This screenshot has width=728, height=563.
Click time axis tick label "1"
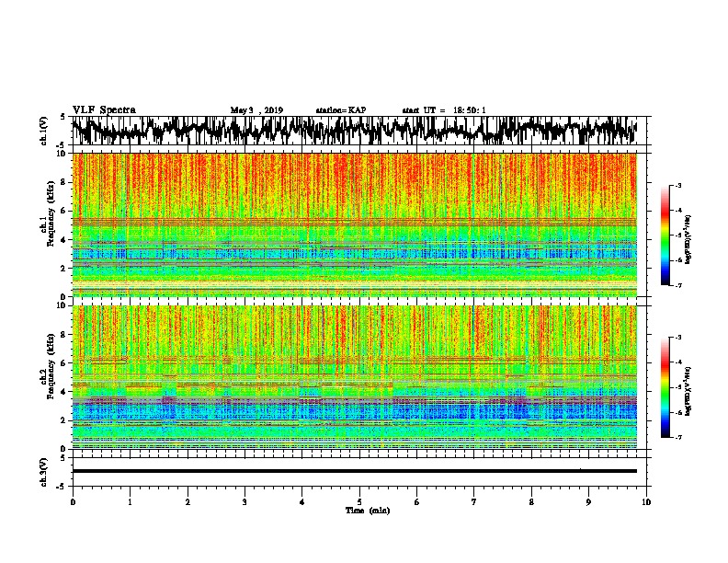130,502
